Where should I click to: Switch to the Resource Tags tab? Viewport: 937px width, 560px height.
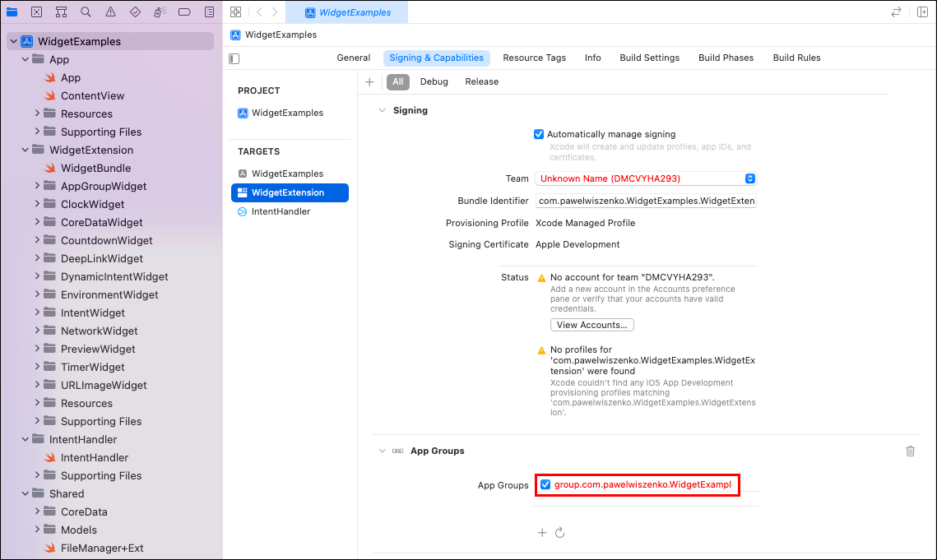click(x=534, y=58)
